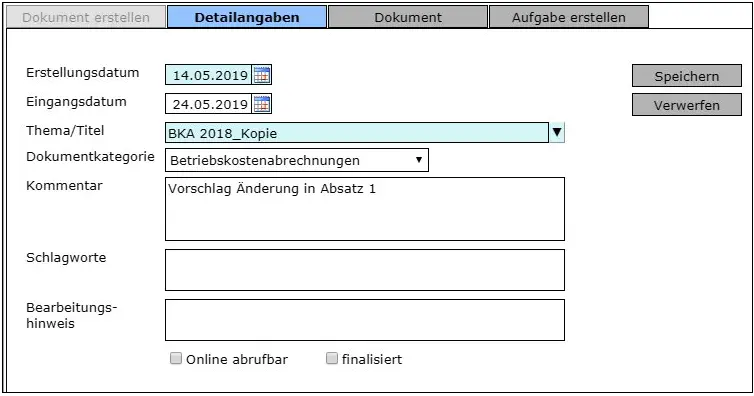Focus the Erstellungsdatum date field
The height and width of the screenshot is (396, 754).
[x=209, y=75]
